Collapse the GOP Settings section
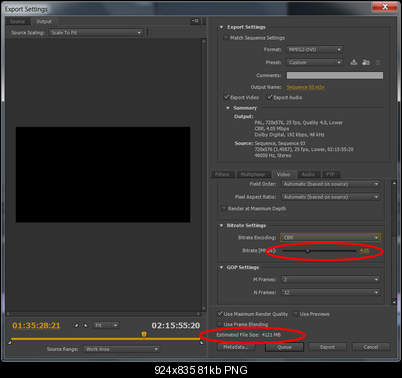Viewport: 402px width, 378px height. point(221,267)
